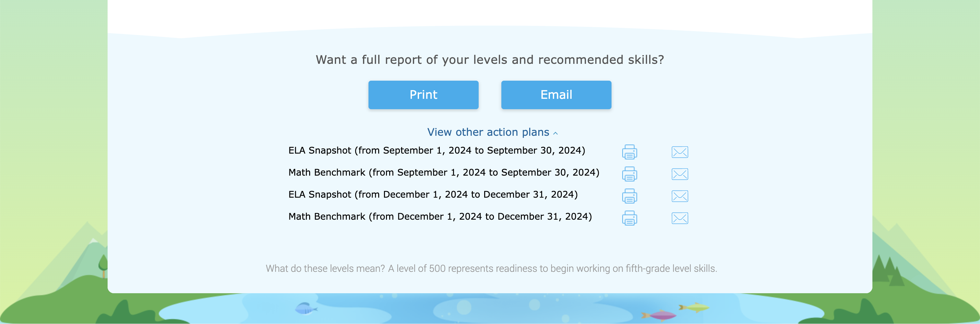Image resolution: width=980 pixels, height=324 pixels.
Task: Click the print icon for December Math Benchmark
Action: tap(629, 218)
